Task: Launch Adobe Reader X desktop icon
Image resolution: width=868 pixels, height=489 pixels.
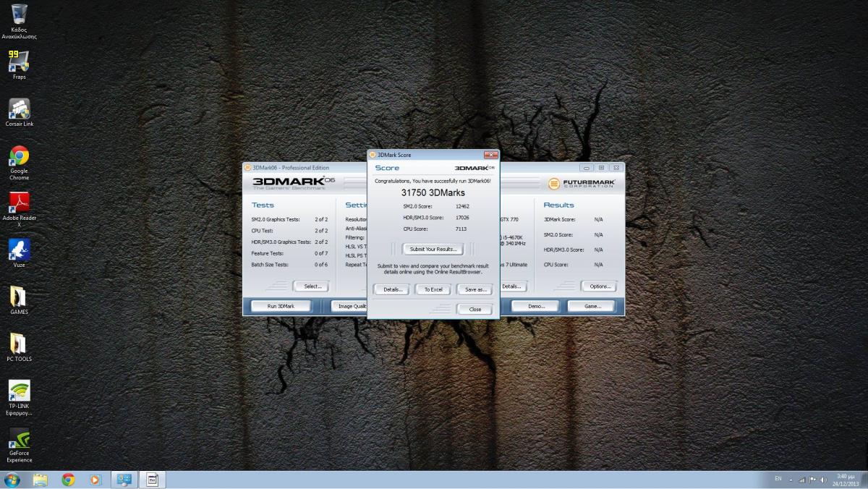Action: pyautogui.click(x=19, y=209)
